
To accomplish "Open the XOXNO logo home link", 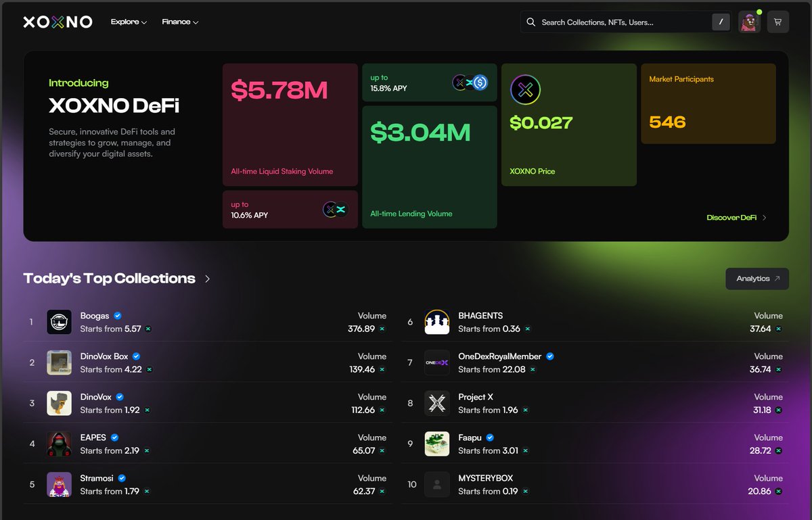I will pos(58,22).
